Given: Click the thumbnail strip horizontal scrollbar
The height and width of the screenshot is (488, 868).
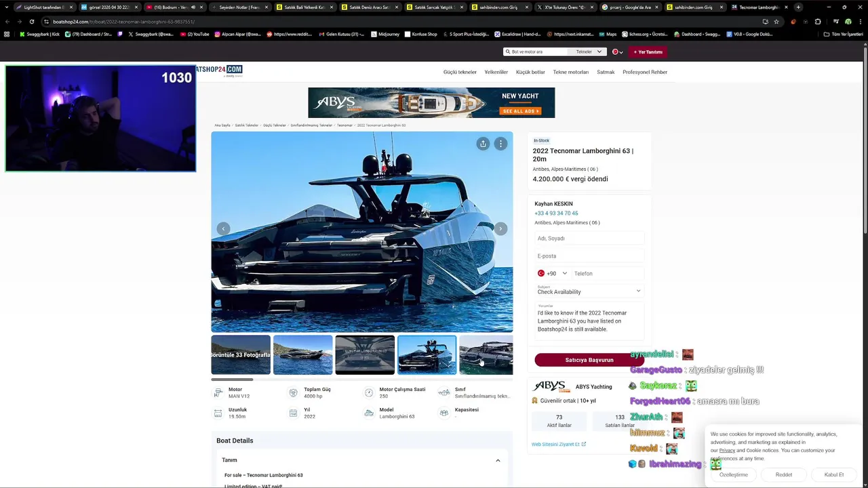Looking at the screenshot, I should click(x=232, y=380).
